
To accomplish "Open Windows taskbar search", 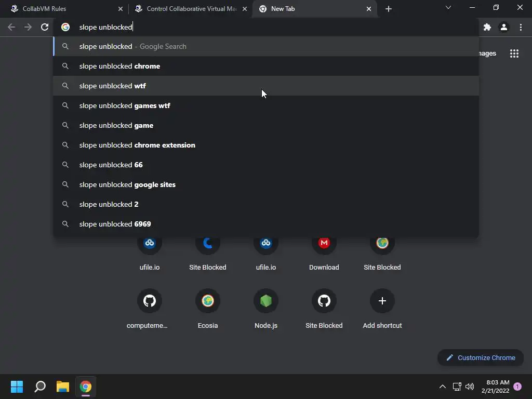I will [x=40, y=387].
